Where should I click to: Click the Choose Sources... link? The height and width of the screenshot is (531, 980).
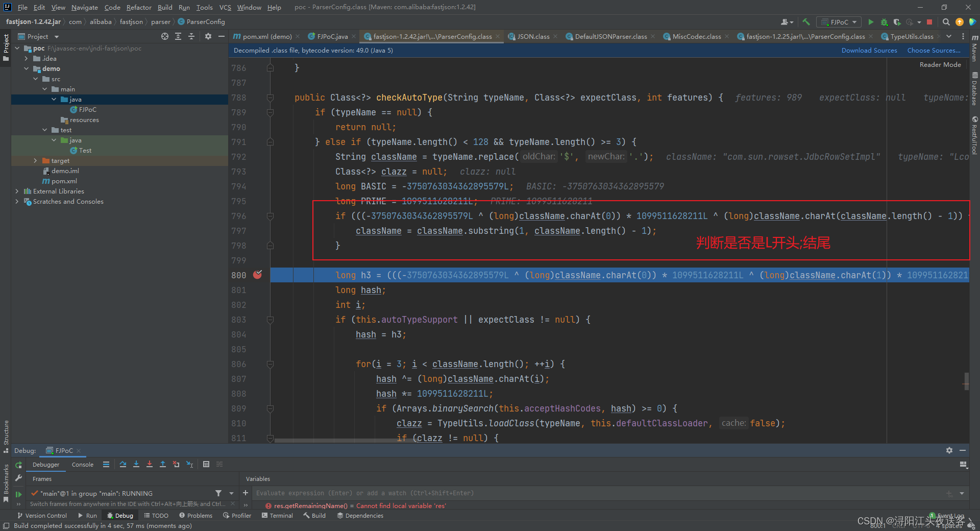click(934, 51)
